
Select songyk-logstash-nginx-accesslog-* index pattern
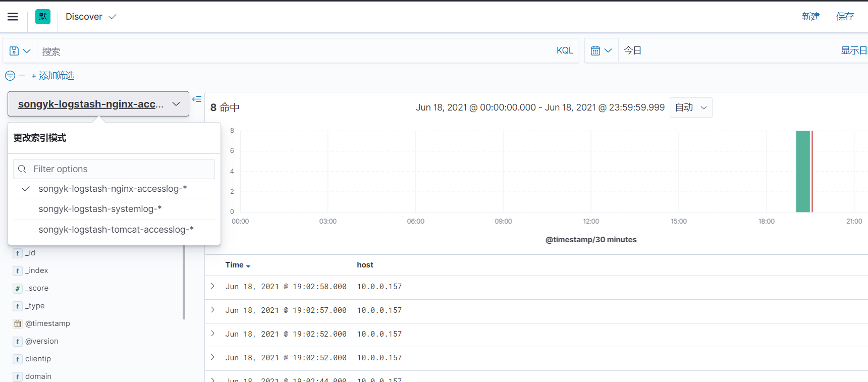point(114,189)
